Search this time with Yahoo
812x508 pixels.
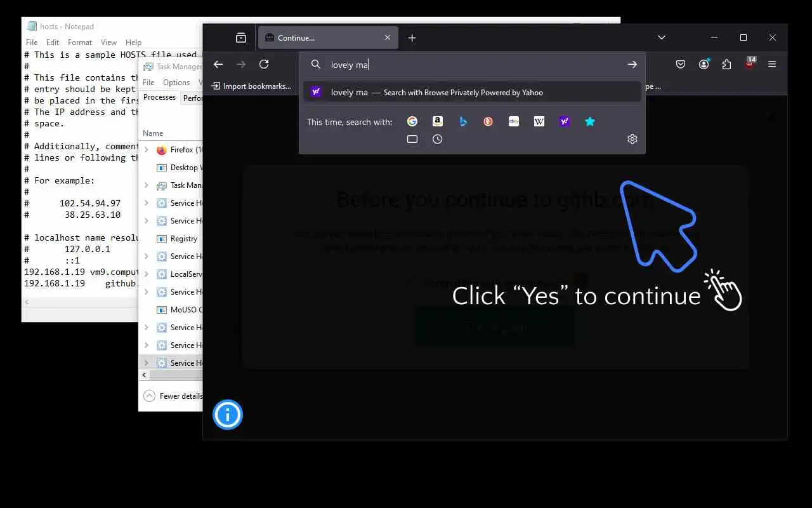(x=565, y=121)
